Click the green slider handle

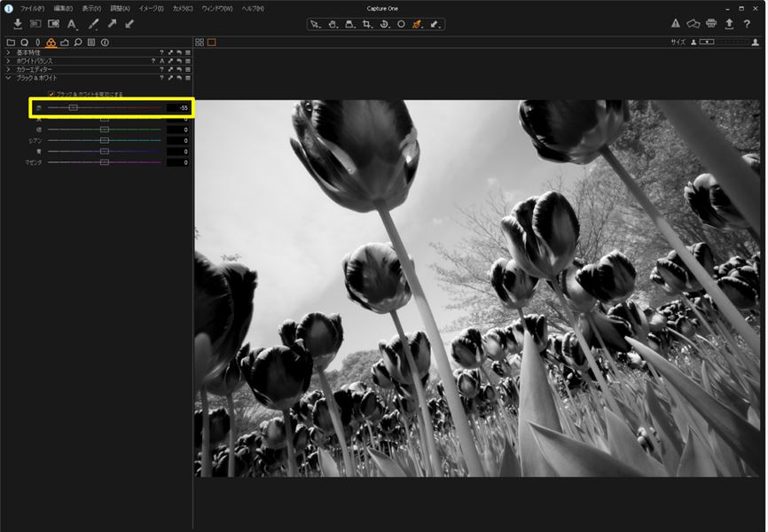coord(105,129)
